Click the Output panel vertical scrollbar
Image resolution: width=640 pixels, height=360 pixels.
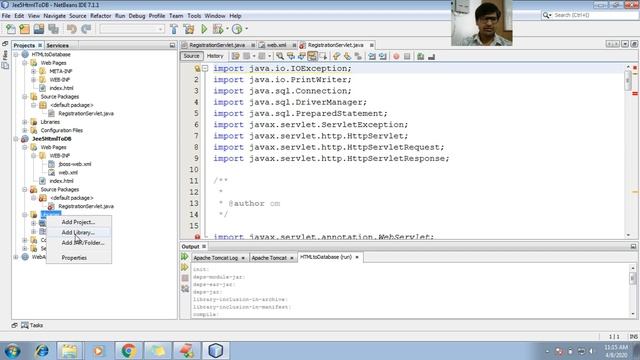633,291
